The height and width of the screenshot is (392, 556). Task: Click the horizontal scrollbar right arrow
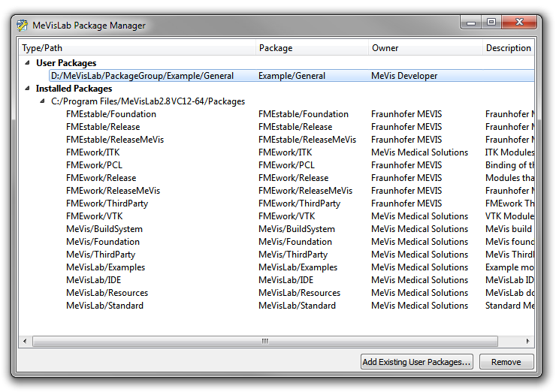coord(528,341)
